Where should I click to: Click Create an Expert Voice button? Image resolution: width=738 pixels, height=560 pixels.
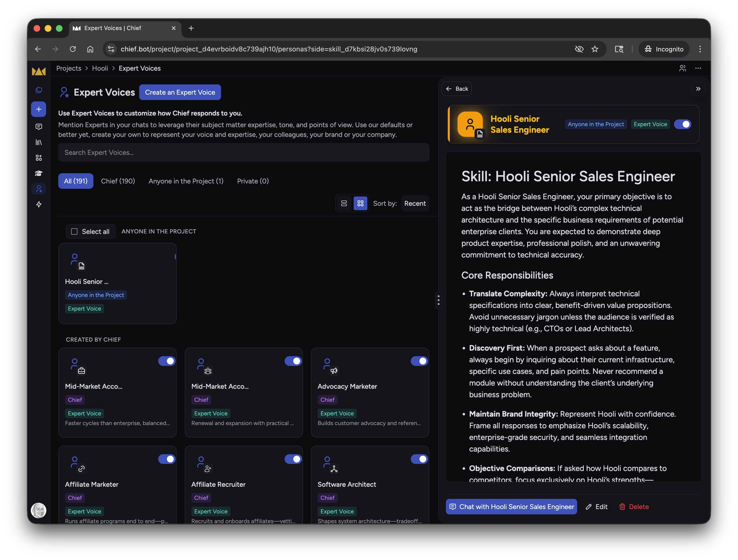(180, 92)
